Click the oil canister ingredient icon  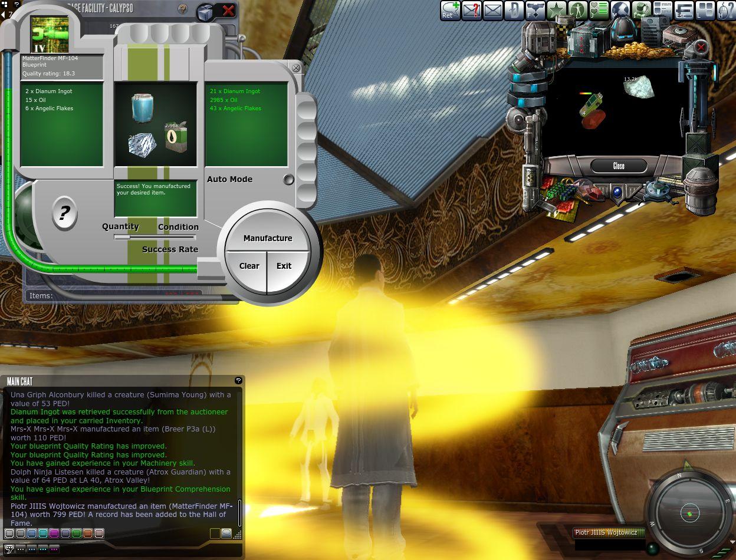(x=176, y=137)
